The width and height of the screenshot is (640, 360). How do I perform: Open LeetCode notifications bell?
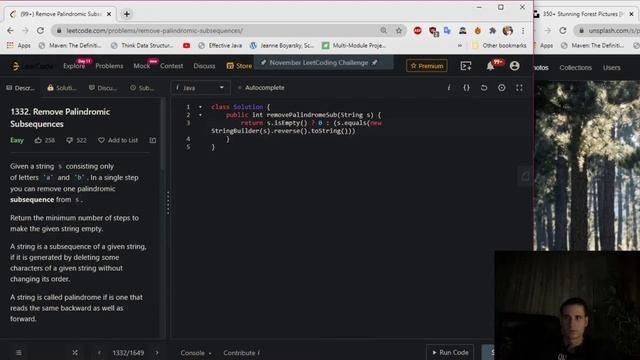pyautogui.click(x=491, y=66)
